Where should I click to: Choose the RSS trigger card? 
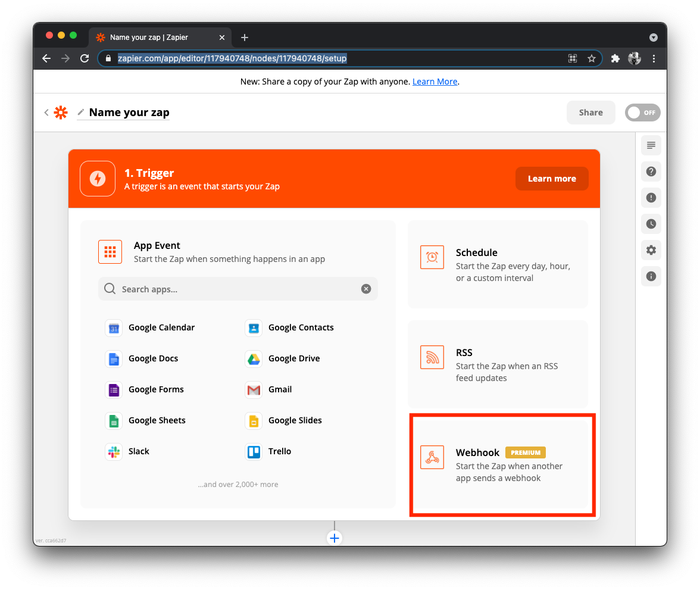tap(498, 364)
